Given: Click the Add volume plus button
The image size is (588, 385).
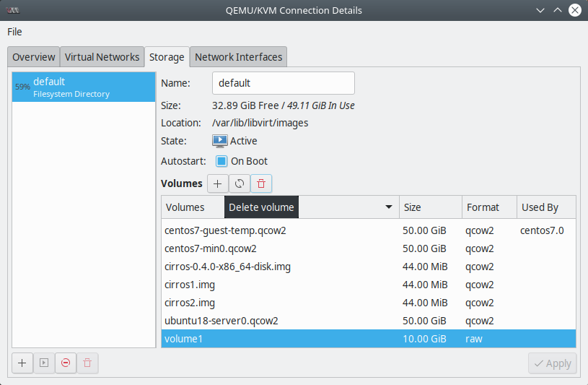Looking at the screenshot, I should (217, 183).
